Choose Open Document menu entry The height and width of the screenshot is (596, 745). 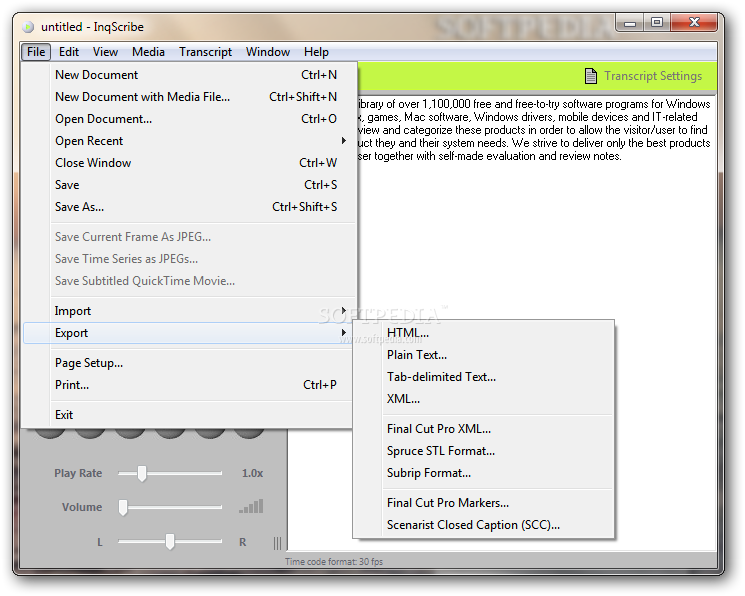point(189,119)
